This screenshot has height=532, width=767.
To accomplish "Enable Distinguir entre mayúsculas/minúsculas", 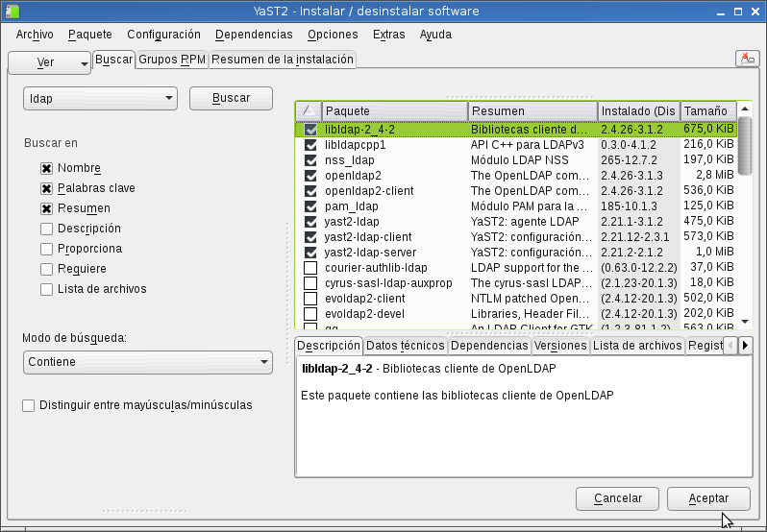I will pyautogui.click(x=29, y=405).
